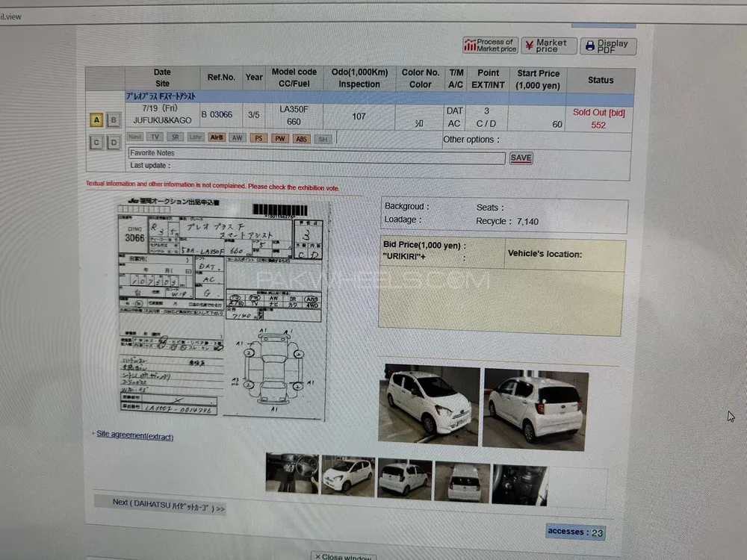The width and height of the screenshot is (747, 560).
Task: Click the Status column header
Action: [601, 80]
